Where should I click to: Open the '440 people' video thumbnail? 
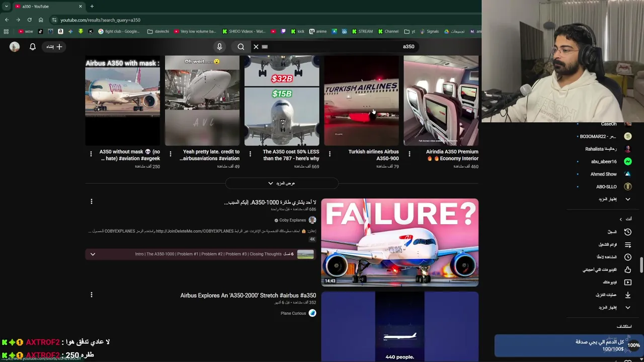coord(400,327)
